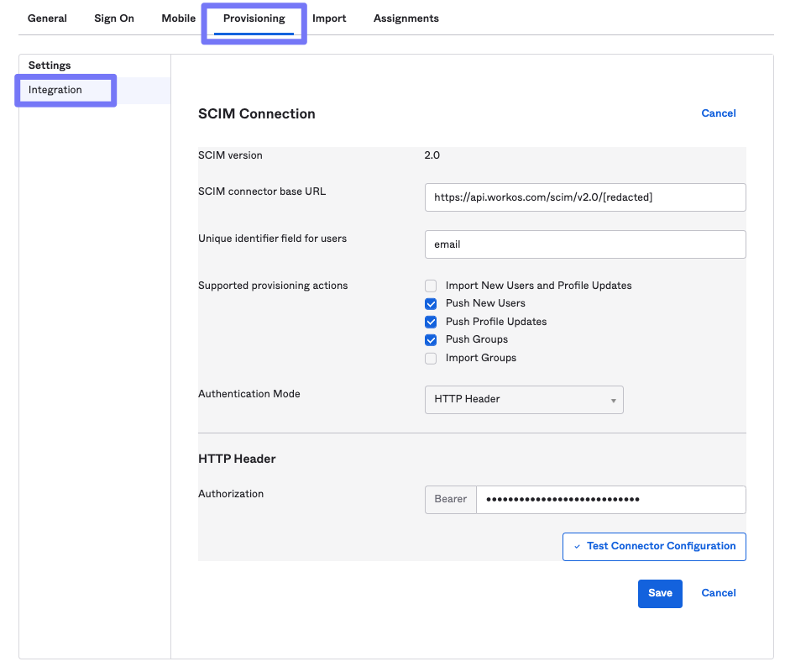This screenshot has height=672, width=785.
Task: Expand the Test Connector Configuration chevron
Action: 577,546
